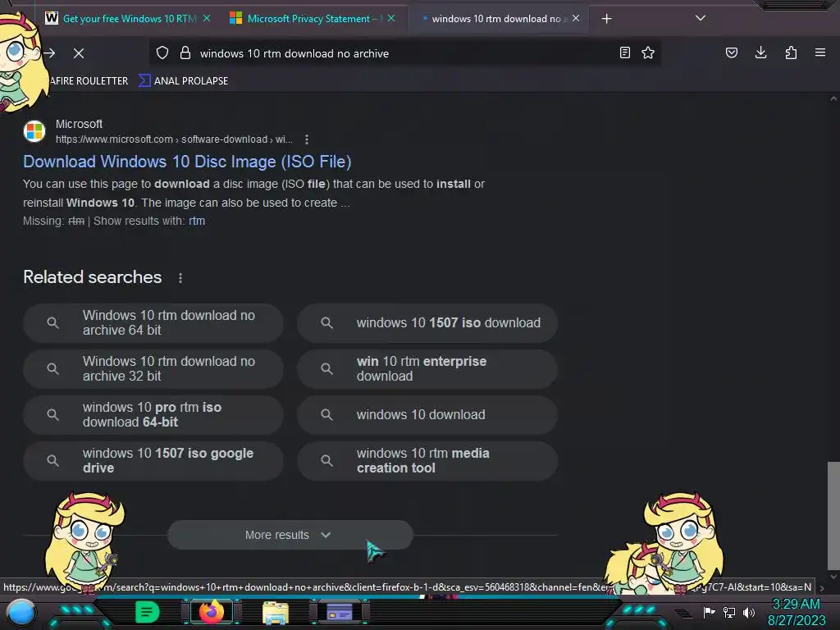Screen dimensions: 840x630
Task: Open the Related searches three-dot menu
Action: coord(180,278)
